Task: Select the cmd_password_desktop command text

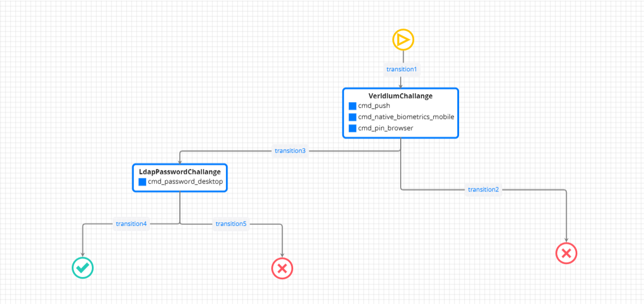Action: click(185, 182)
